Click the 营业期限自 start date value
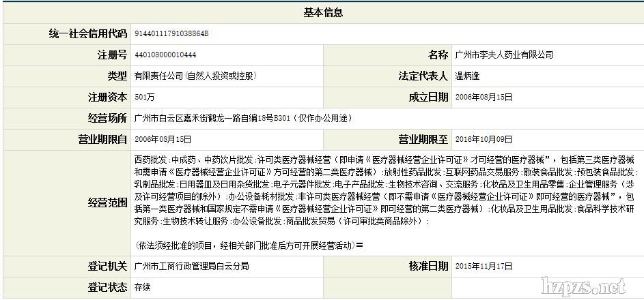644x300 pixels. pos(163,139)
